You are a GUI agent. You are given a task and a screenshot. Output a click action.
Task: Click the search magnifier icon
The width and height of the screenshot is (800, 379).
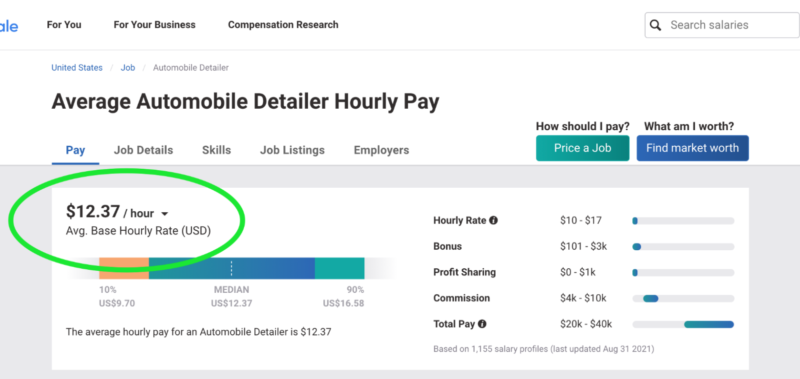pos(656,25)
